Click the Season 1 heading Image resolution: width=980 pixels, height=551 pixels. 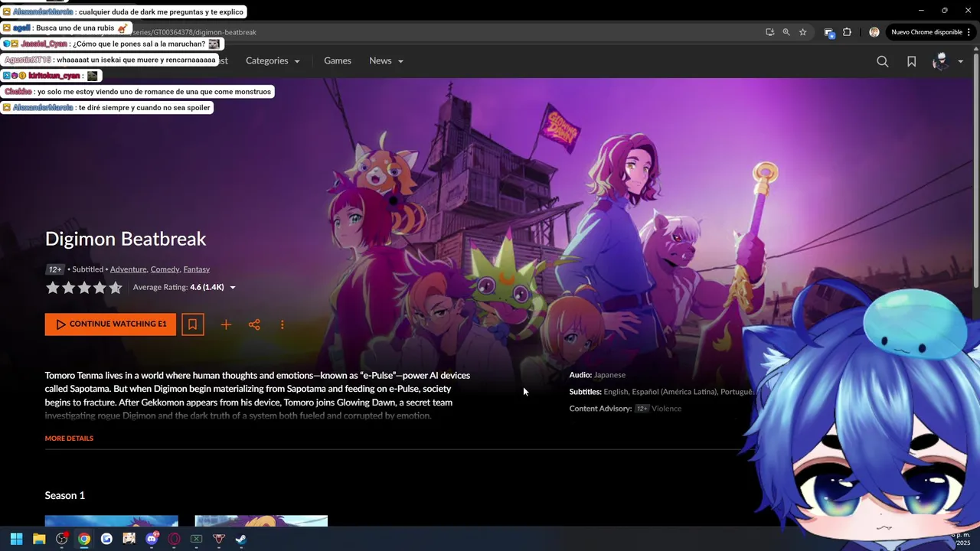[65, 495]
